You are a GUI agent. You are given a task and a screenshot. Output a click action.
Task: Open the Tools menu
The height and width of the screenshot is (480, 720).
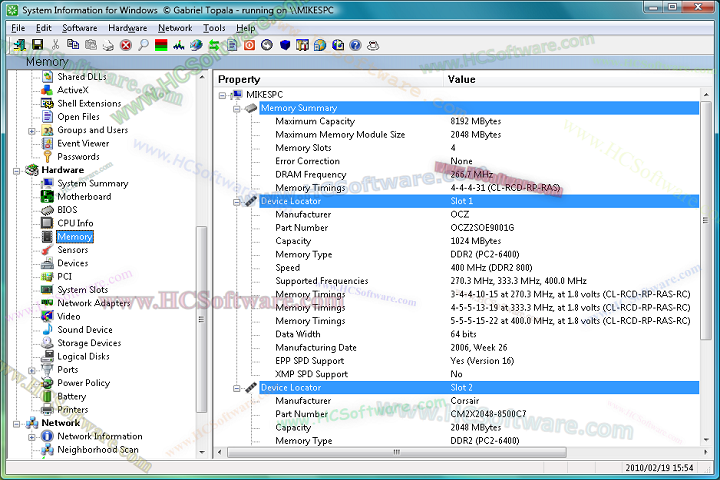(214, 28)
